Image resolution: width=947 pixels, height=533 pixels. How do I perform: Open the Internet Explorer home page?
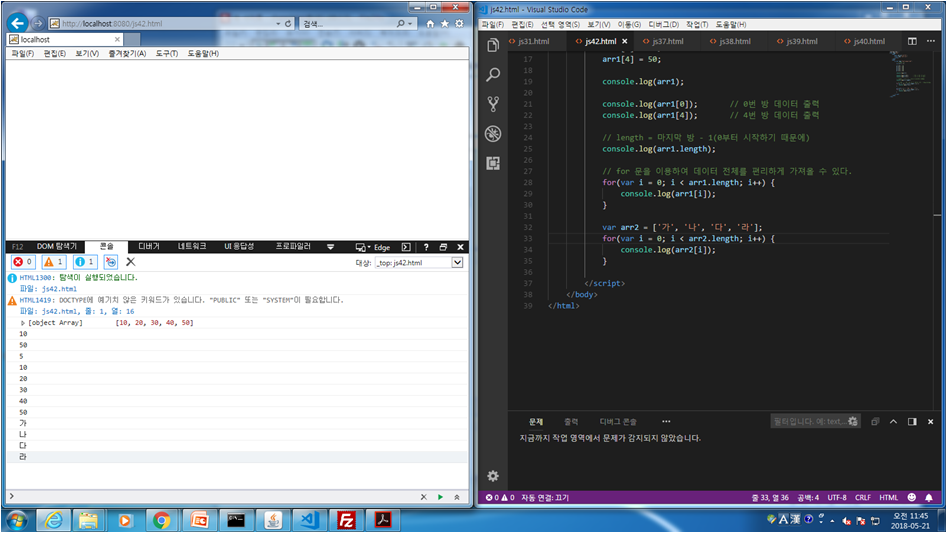click(x=430, y=24)
